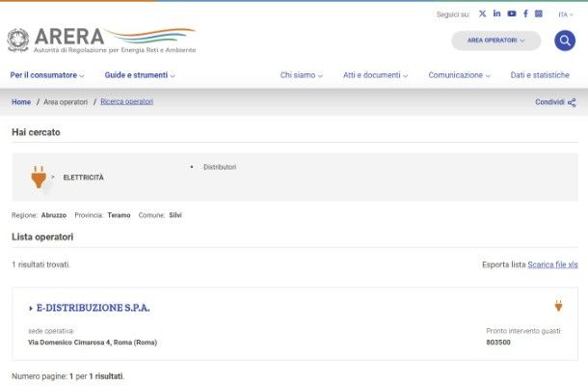Expand the Atti e documenti menu
This screenshot has width=588, height=387.
click(x=375, y=75)
